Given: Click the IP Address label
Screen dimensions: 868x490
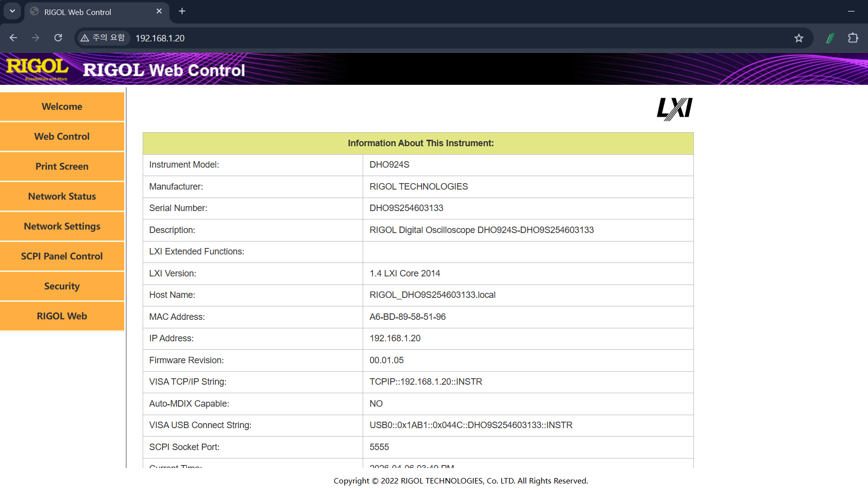Looking at the screenshot, I should [172, 338].
